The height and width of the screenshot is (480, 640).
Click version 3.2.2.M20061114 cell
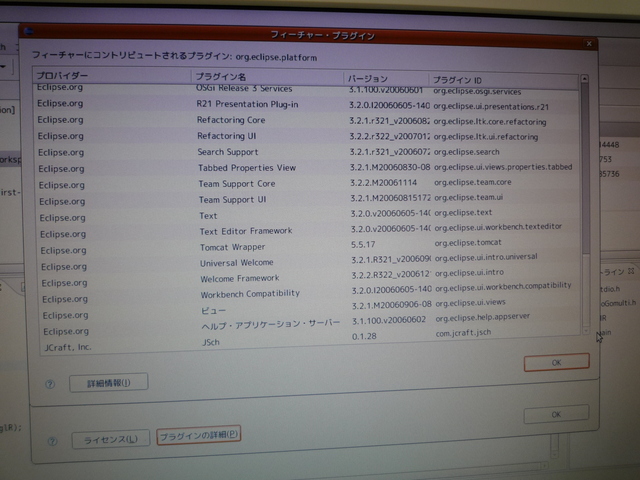pos(383,182)
